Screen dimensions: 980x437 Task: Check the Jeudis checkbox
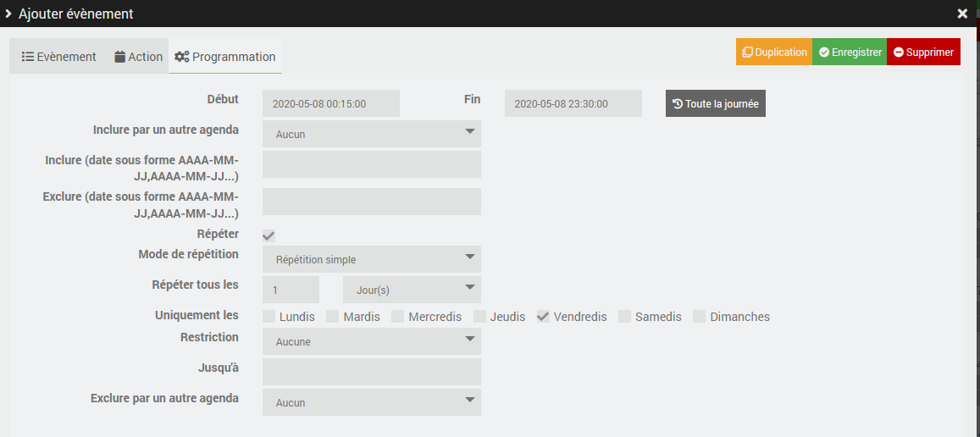point(479,317)
